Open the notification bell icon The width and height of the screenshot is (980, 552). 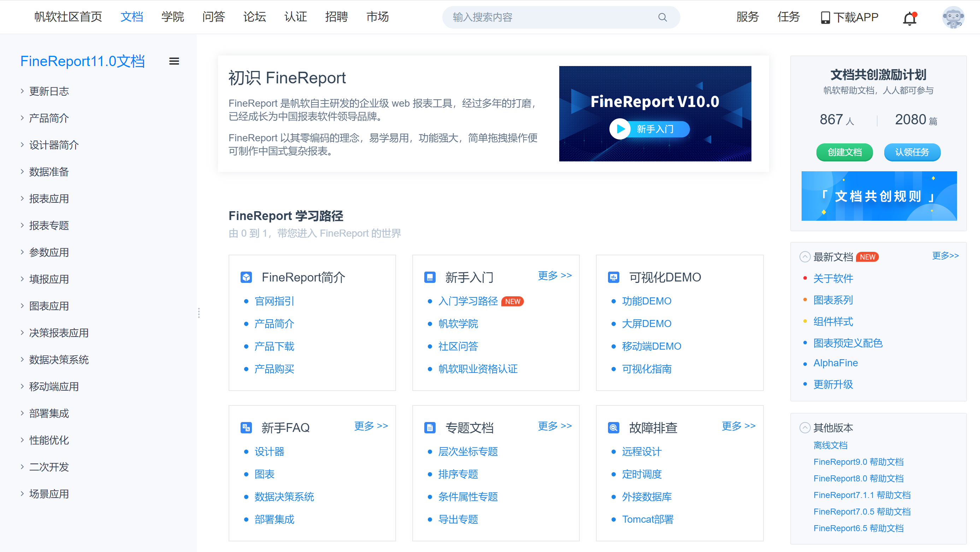point(910,18)
